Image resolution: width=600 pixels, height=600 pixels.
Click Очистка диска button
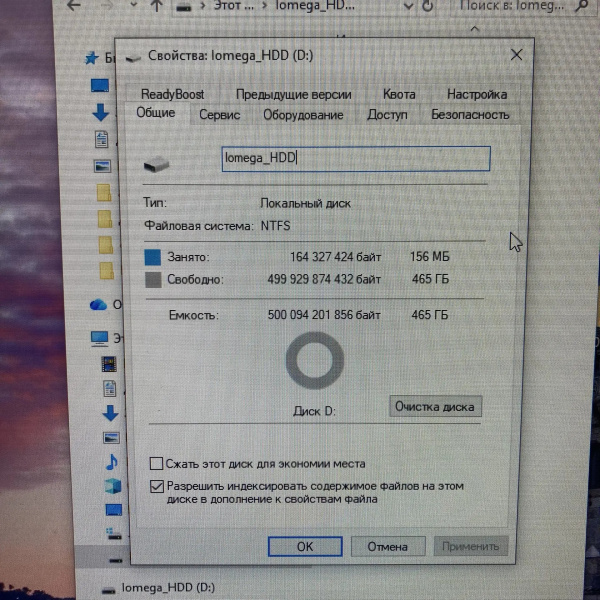pos(435,406)
